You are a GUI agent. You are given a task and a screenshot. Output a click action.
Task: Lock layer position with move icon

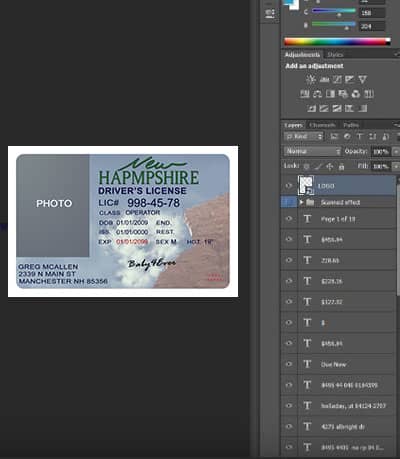[x=330, y=166]
